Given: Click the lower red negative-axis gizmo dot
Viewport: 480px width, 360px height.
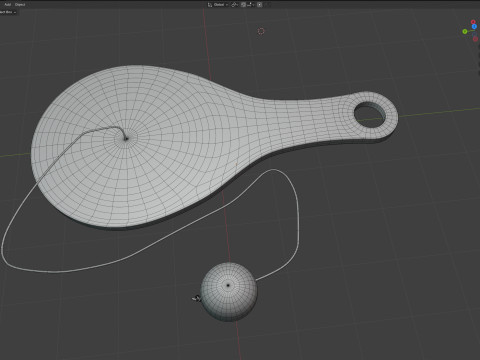Looking at the screenshot, I should (x=475, y=39).
